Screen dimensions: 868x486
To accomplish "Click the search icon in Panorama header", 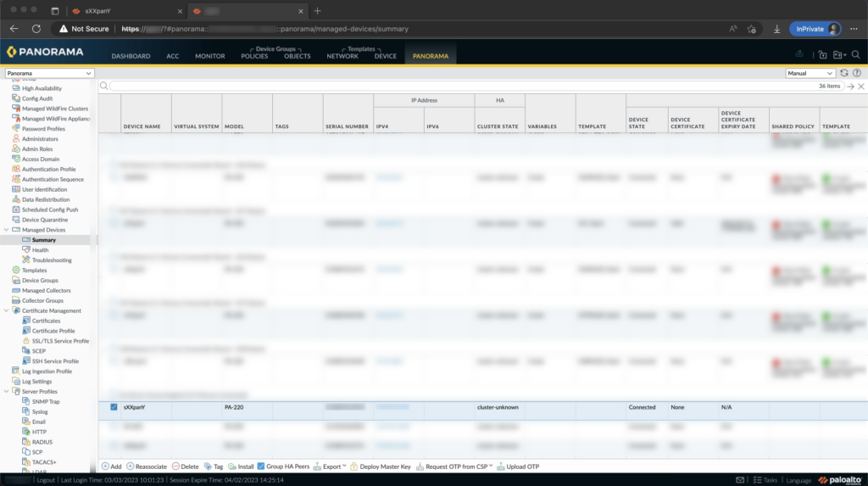I will (x=856, y=54).
